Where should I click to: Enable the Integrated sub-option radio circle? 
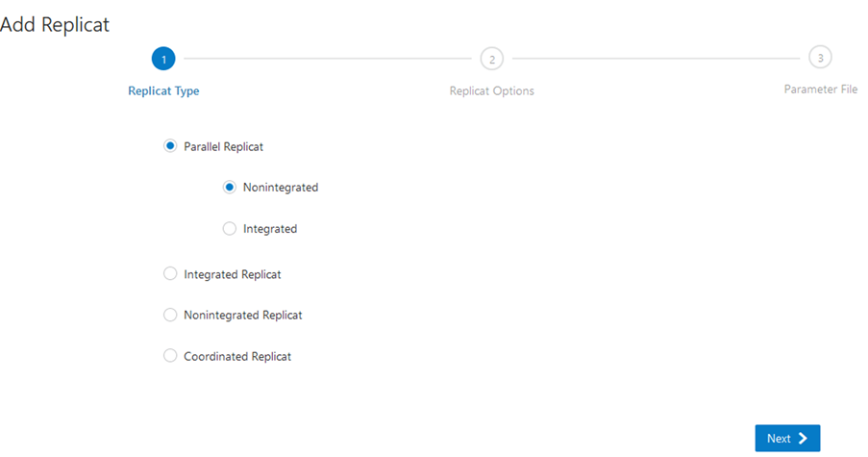click(x=230, y=229)
